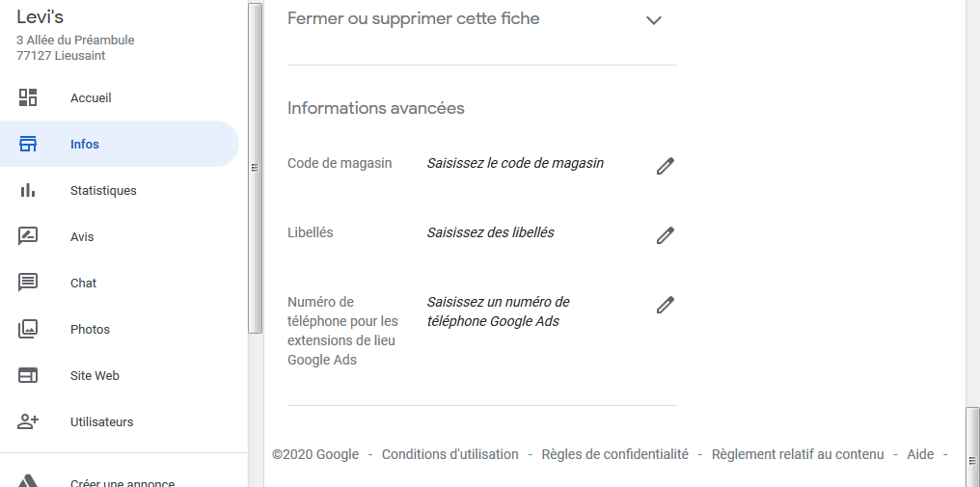Expand Fermer ou supprimer cette fiche
This screenshot has height=487, width=980.
[x=654, y=20]
